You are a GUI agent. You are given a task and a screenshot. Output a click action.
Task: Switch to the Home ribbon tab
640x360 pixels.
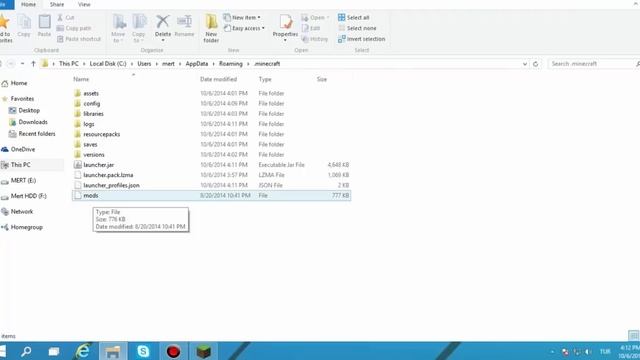tap(28, 4)
